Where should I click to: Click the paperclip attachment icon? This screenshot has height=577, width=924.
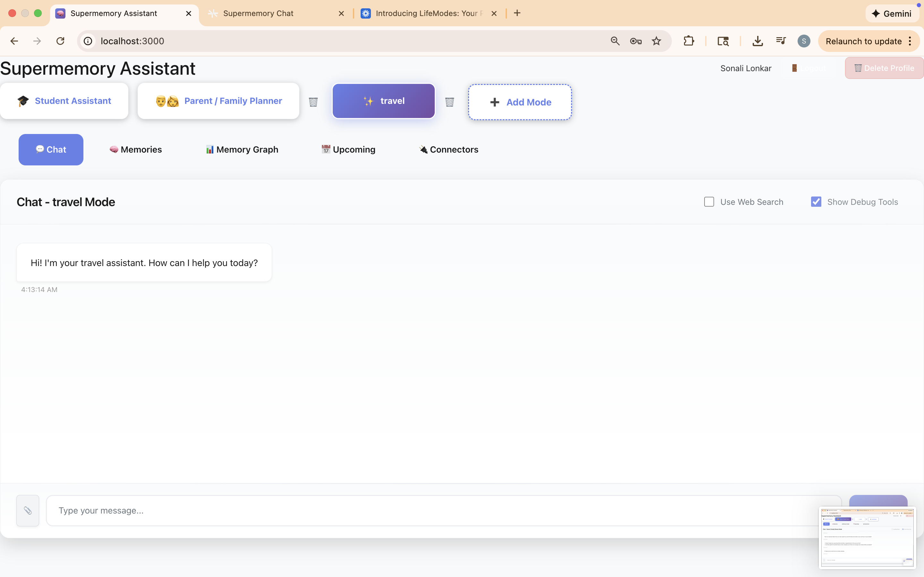[28, 511]
